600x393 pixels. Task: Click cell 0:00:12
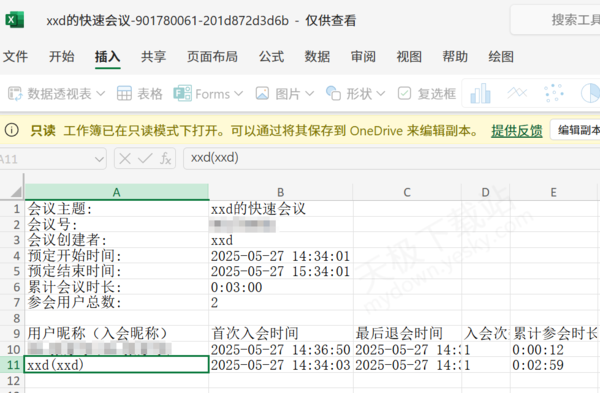tap(554, 349)
